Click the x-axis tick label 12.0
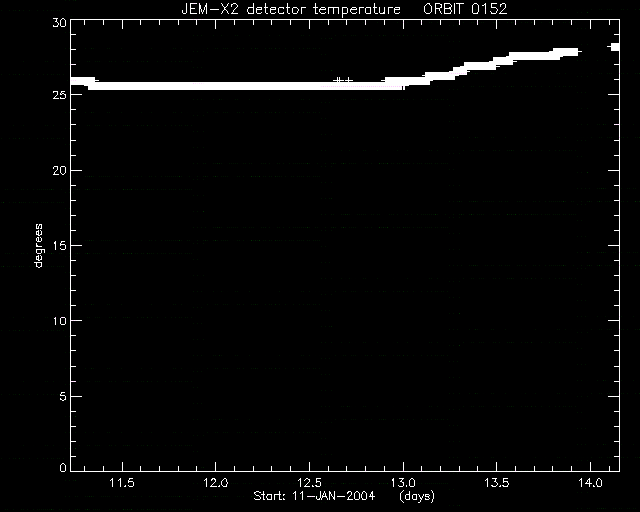The height and width of the screenshot is (512, 640). (x=216, y=483)
